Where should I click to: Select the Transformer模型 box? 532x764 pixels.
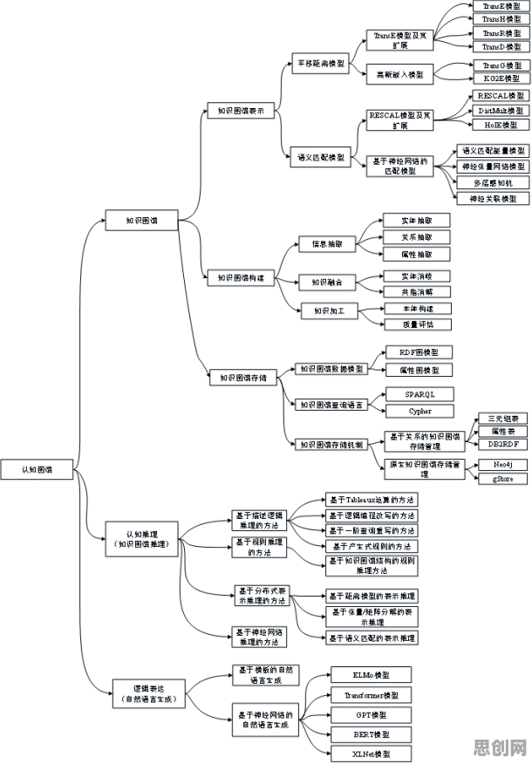pos(372,695)
